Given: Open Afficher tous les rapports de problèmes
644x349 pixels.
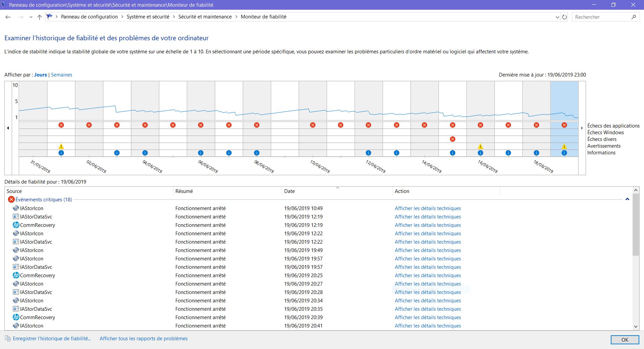Looking at the screenshot, I should (x=144, y=339).
